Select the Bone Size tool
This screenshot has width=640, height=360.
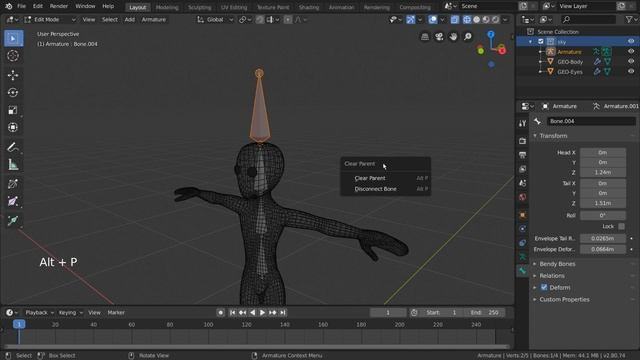click(x=13, y=201)
